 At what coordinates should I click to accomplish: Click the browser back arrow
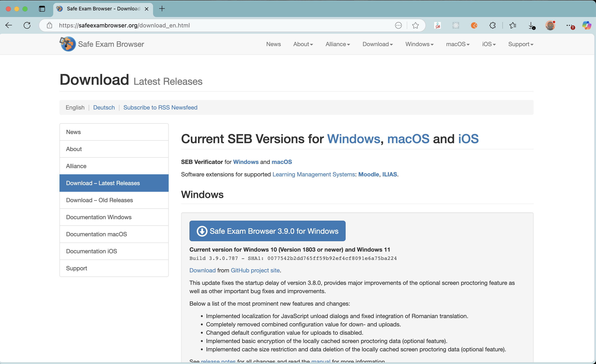9,25
